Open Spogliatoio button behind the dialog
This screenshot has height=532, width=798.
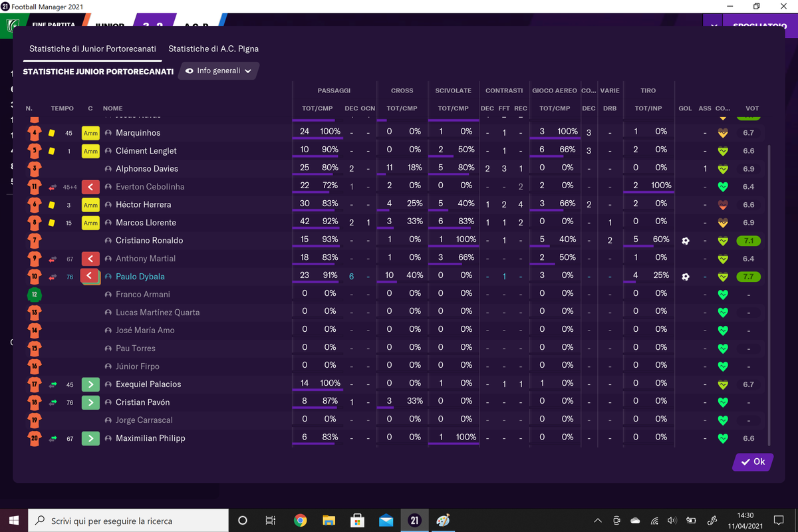click(759, 25)
